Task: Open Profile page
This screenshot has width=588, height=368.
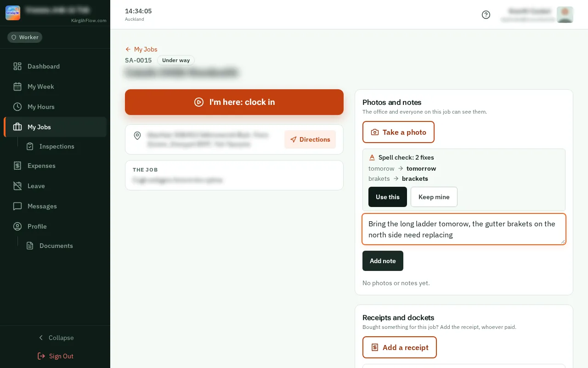Action: click(x=55, y=226)
